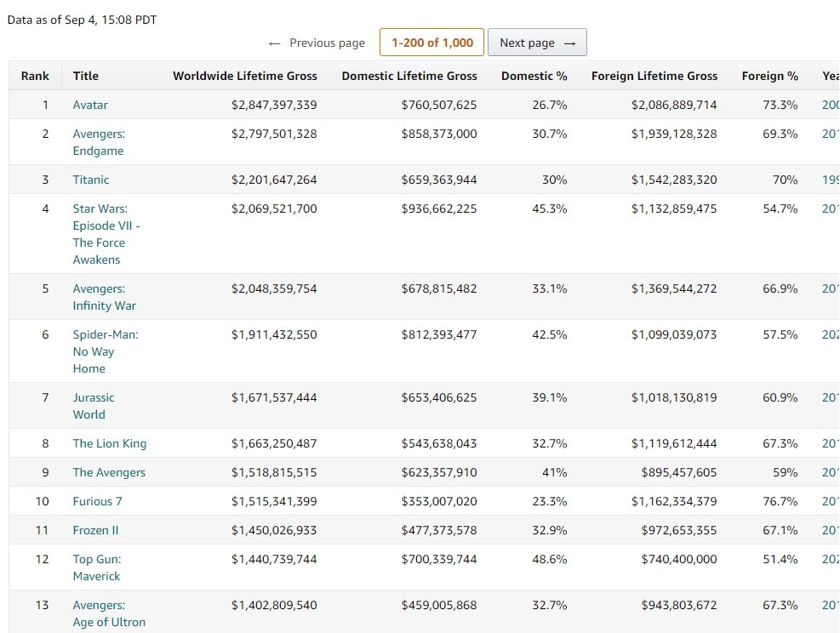Select foreign gross value $943,803,672
Viewport: 840px width, 633px height.
(679, 605)
